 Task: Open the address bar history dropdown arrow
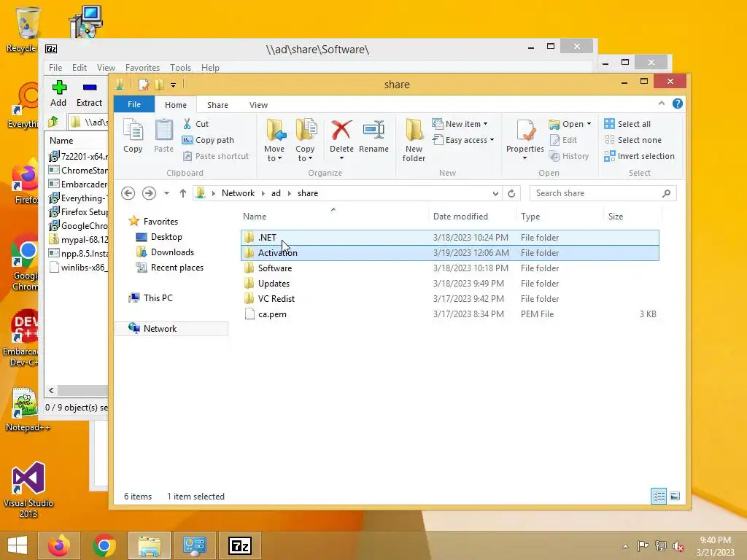[495, 193]
